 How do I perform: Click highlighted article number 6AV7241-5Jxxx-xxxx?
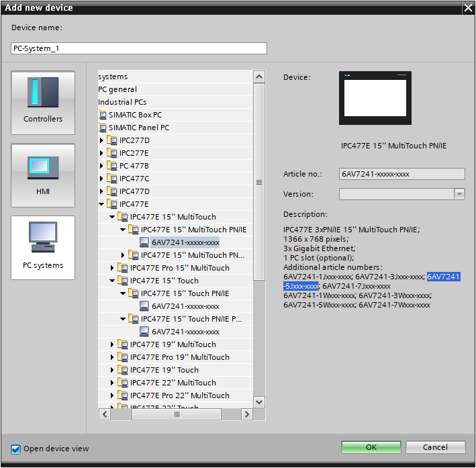pyautogui.click(x=443, y=277)
